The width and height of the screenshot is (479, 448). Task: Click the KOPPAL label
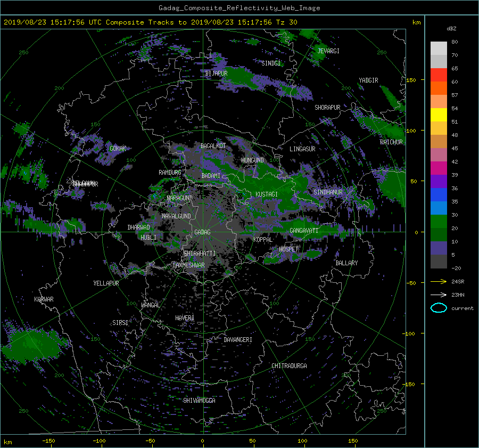(x=263, y=240)
